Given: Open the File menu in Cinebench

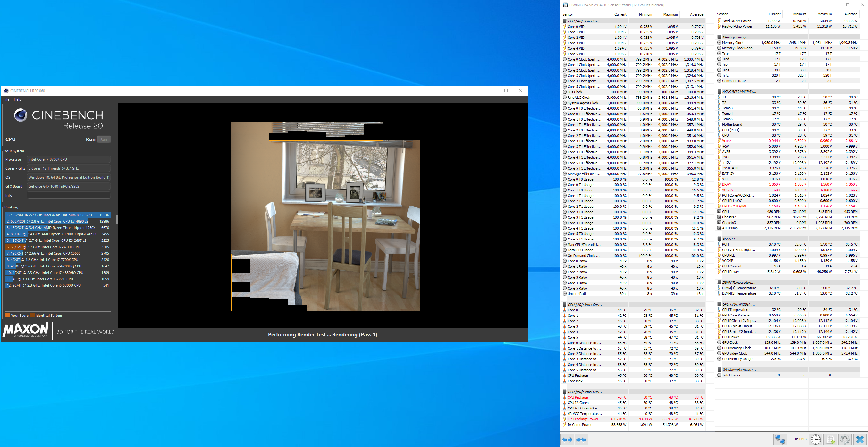Looking at the screenshot, I should coord(6,99).
